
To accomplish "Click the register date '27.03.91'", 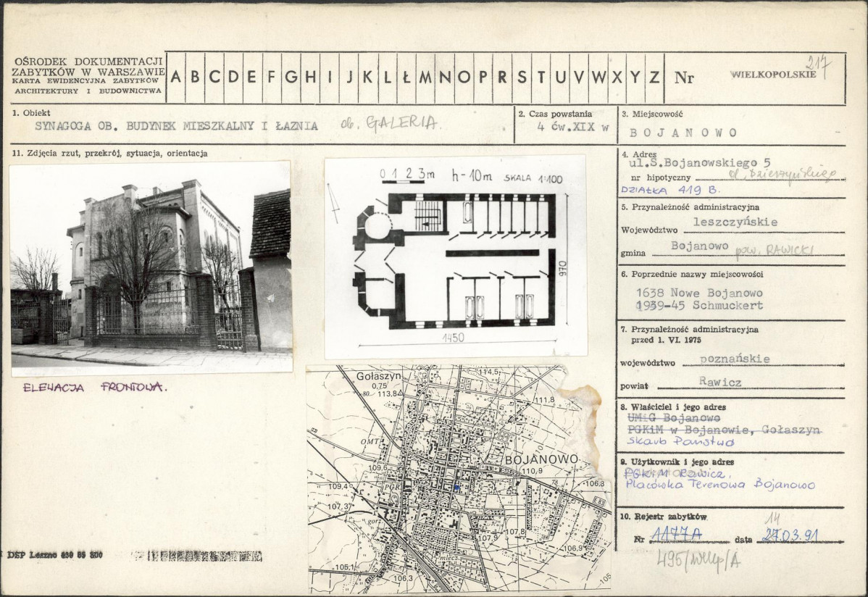I will pos(790,535).
